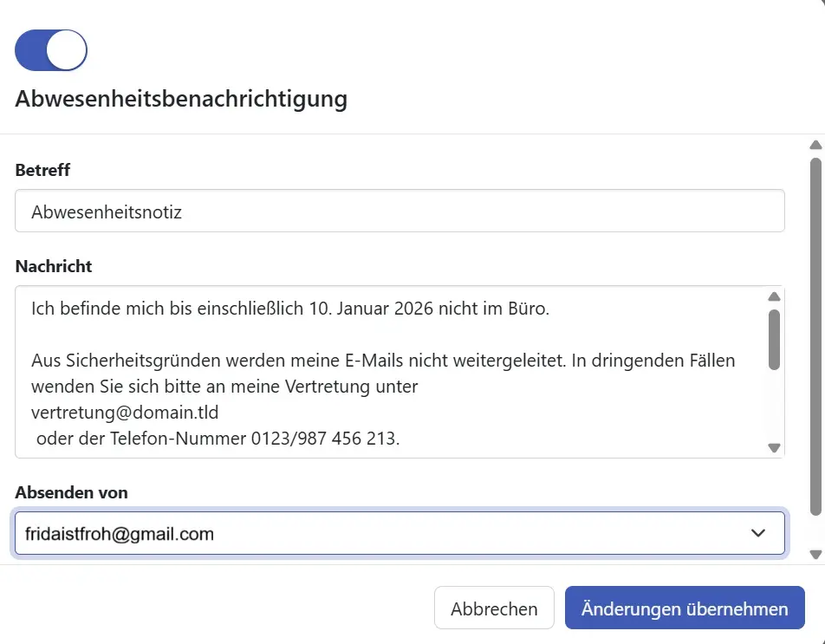Click the Abbrechen button
The image size is (825, 644).
[494, 608]
